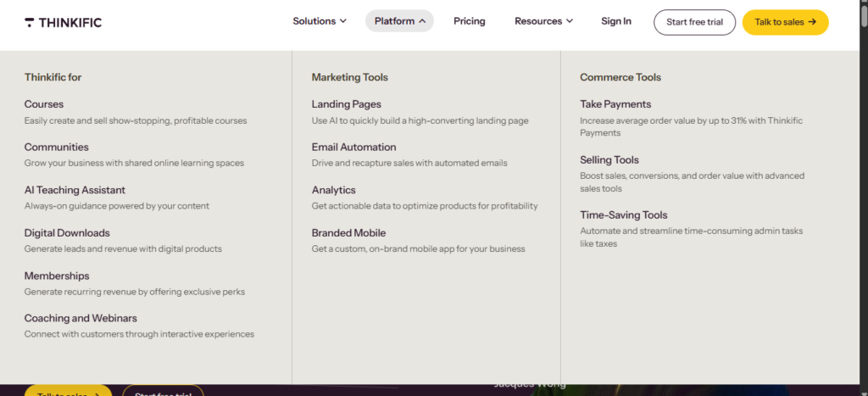
Task: Click 'Use AI to quickly build a high-converting landing page'
Action: pyautogui.click(x=420, y=120)
